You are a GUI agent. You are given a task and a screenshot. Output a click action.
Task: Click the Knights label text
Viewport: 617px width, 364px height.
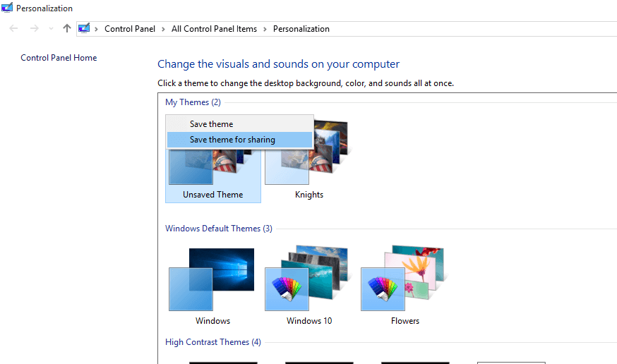coord(309,195)
